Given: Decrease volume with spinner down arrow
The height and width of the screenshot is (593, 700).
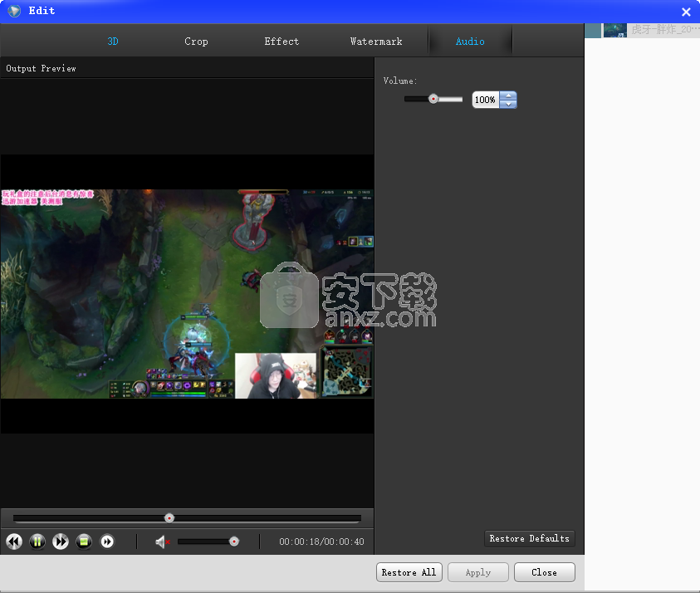Looking at the screenshot, I should (507, 104).
